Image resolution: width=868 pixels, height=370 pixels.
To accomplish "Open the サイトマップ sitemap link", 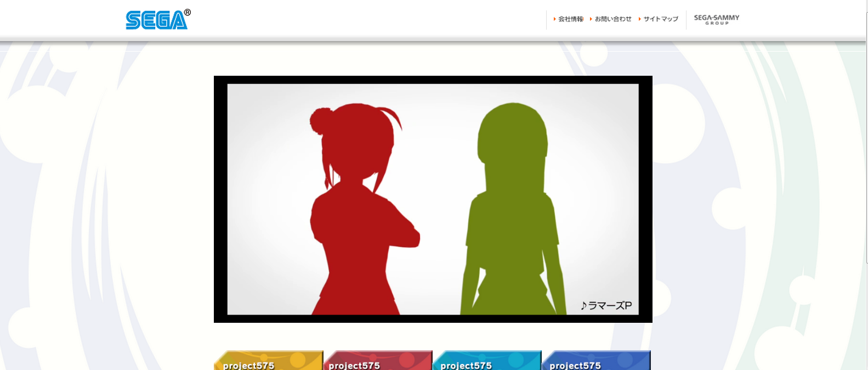I will click(x=661, y=19).
